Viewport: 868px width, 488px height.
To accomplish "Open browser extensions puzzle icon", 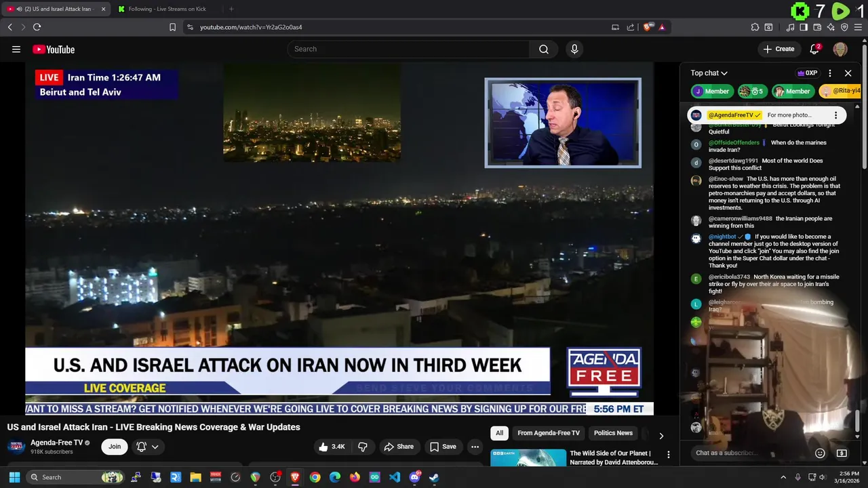I will pos(755,27).
